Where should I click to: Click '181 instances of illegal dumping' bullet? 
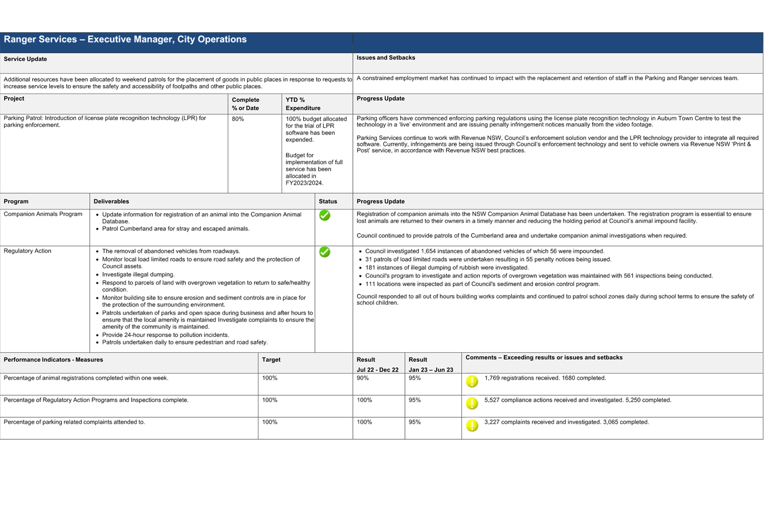(447, 268)
